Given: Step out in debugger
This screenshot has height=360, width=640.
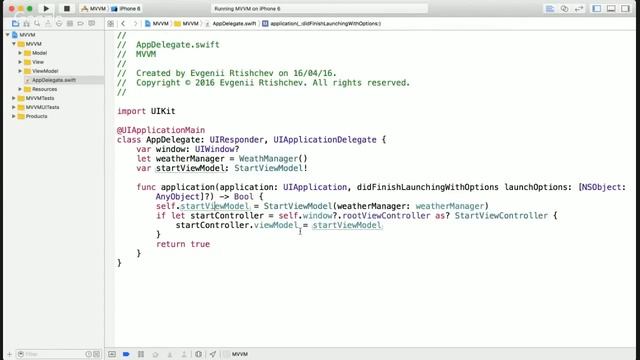Looking at the screenshot, I should click(184, 354).
